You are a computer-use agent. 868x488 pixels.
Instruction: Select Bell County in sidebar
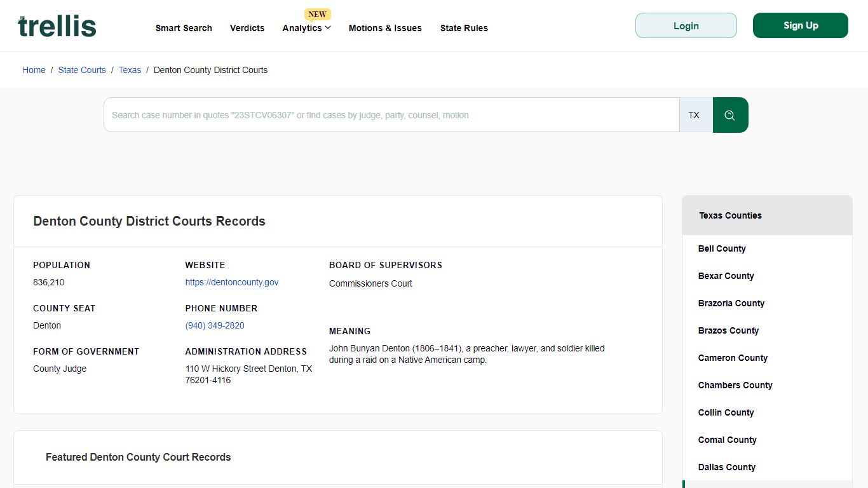tap(722, 248)
